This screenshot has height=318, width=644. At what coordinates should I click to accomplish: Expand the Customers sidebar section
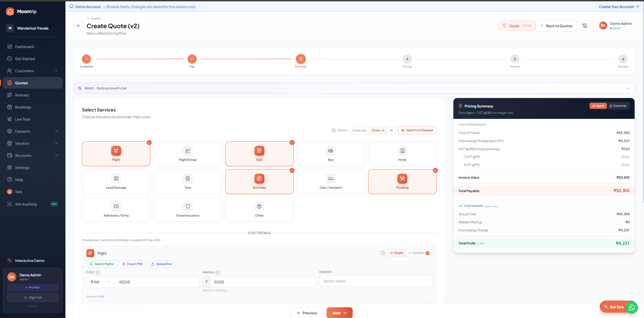coord(33,71)
